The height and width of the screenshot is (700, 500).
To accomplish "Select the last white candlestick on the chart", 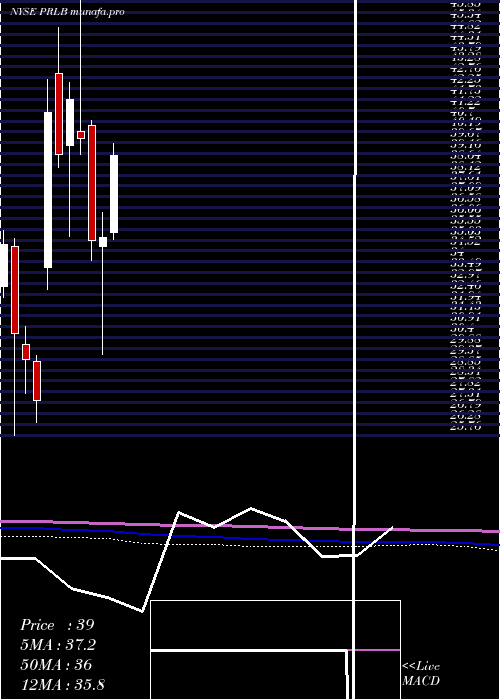I will click(114, 194).
